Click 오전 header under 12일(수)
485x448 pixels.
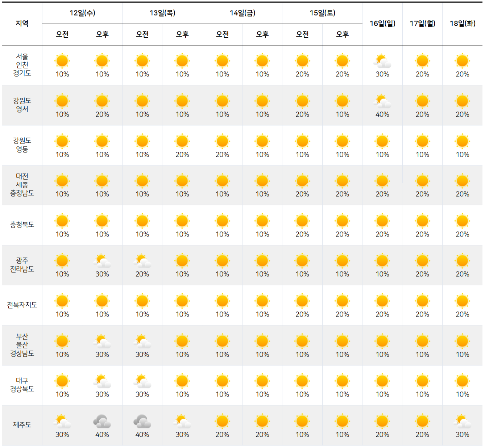click(x=62, y=34)
